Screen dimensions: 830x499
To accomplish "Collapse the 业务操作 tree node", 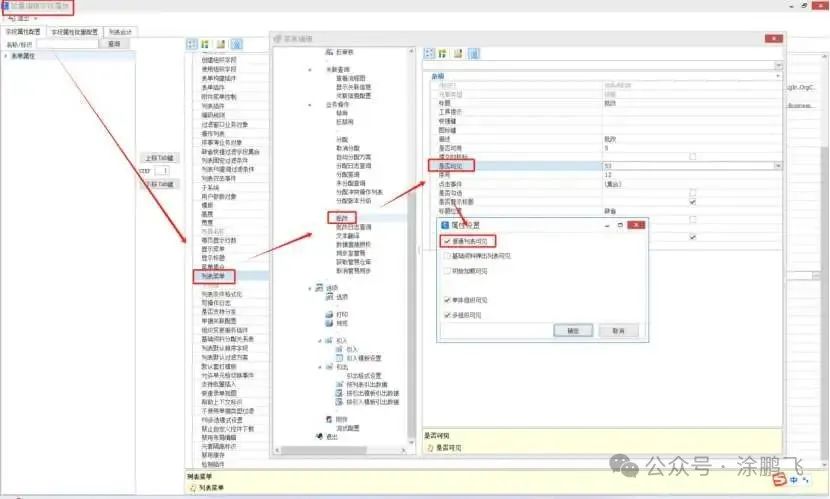I will point(310,105).
